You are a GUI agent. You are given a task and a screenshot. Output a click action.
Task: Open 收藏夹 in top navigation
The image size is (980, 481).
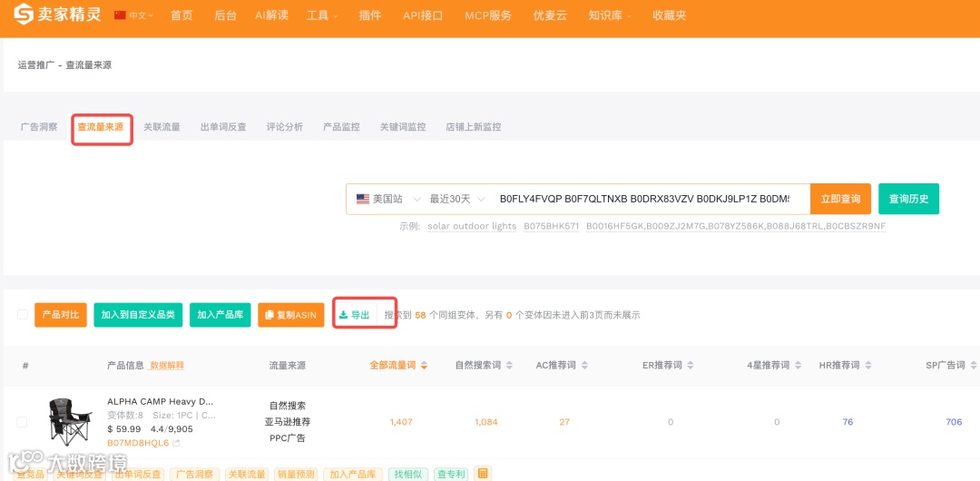pyautogui.click(x=669, y=15)
